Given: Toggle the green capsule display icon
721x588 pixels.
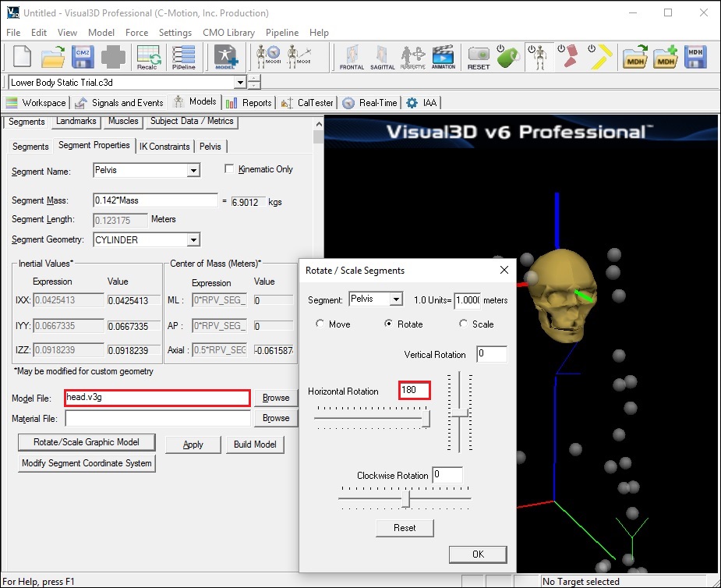Looking at the screenshot, I should [x=507, y=57].
